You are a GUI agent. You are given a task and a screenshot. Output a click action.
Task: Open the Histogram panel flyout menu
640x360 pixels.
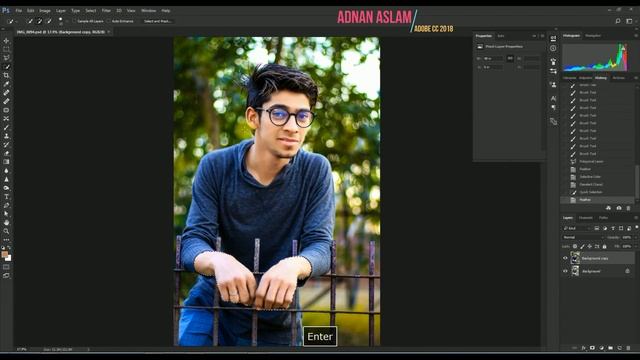click(636, 36)
